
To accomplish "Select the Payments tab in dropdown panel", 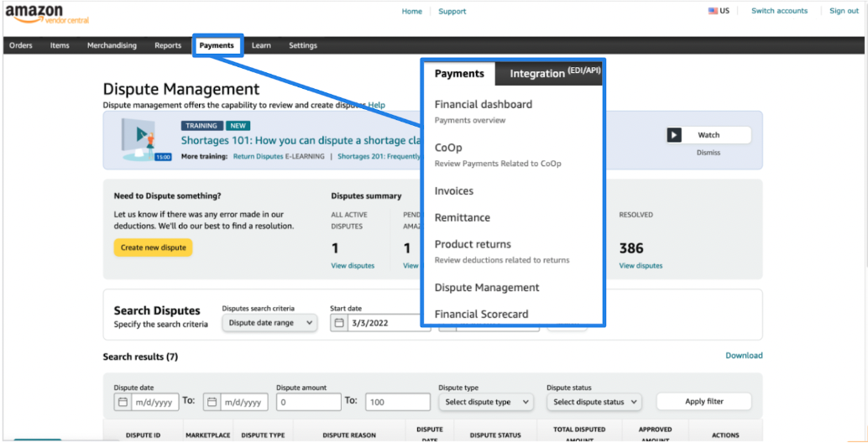I will coord(459,73).
